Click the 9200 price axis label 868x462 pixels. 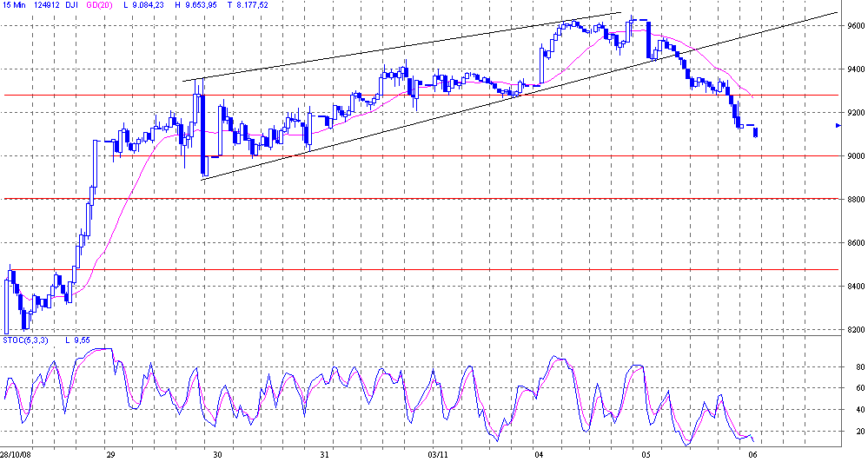[x=854, y=112]
